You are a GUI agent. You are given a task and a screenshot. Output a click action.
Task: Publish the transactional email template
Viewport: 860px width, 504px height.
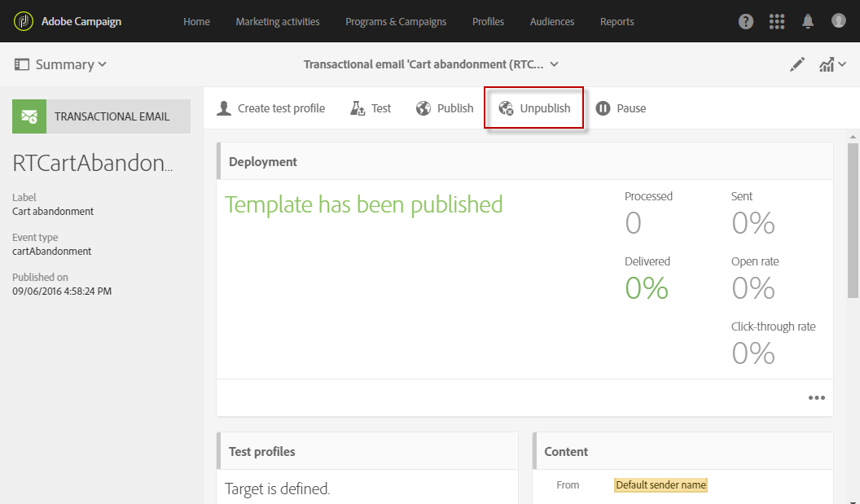pyautogui.click(x=445, y=108)
